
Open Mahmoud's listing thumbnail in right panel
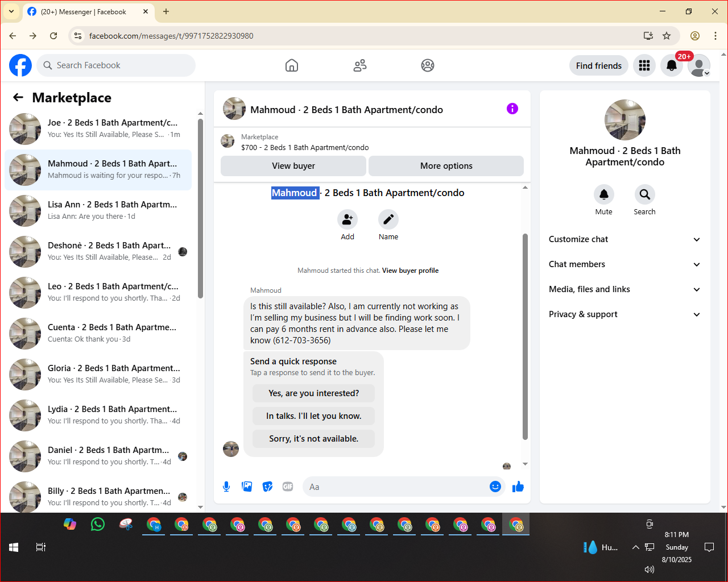pyautogui.click(x=625, y=120)
